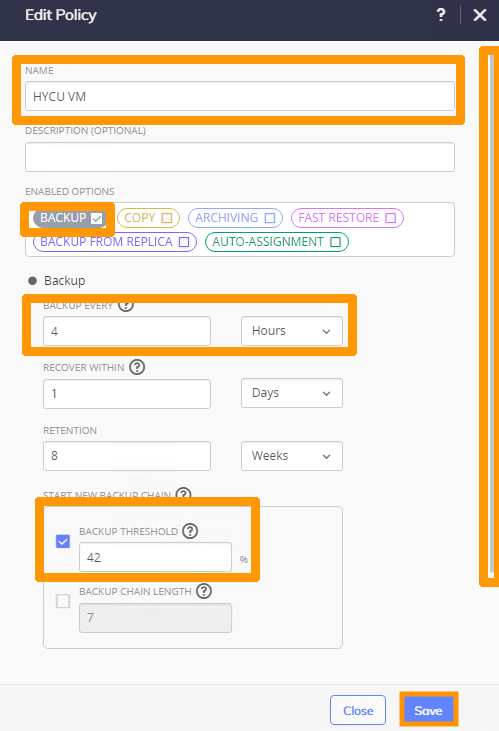This screenshot has height=731, width=499.
Task: Click the Recover Within help icon
Action: [x=137, y=367]
